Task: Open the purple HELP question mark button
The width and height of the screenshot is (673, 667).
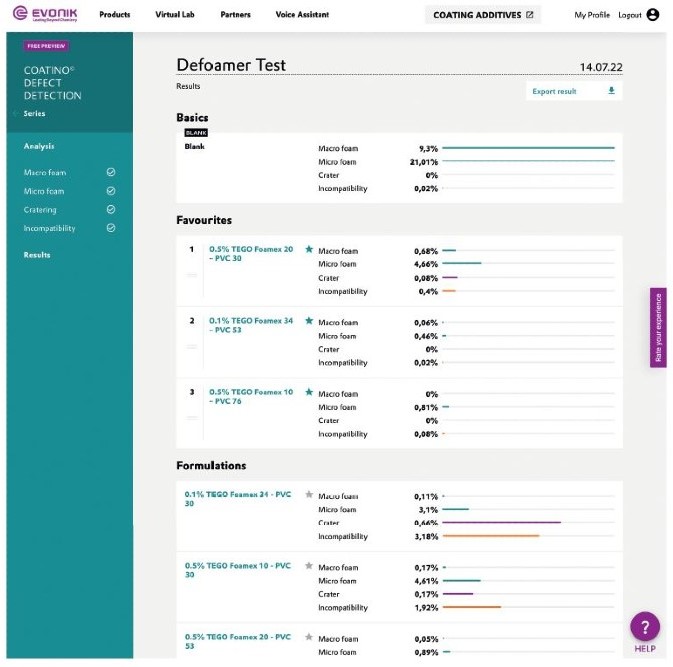Action: (x=645, y=627)
